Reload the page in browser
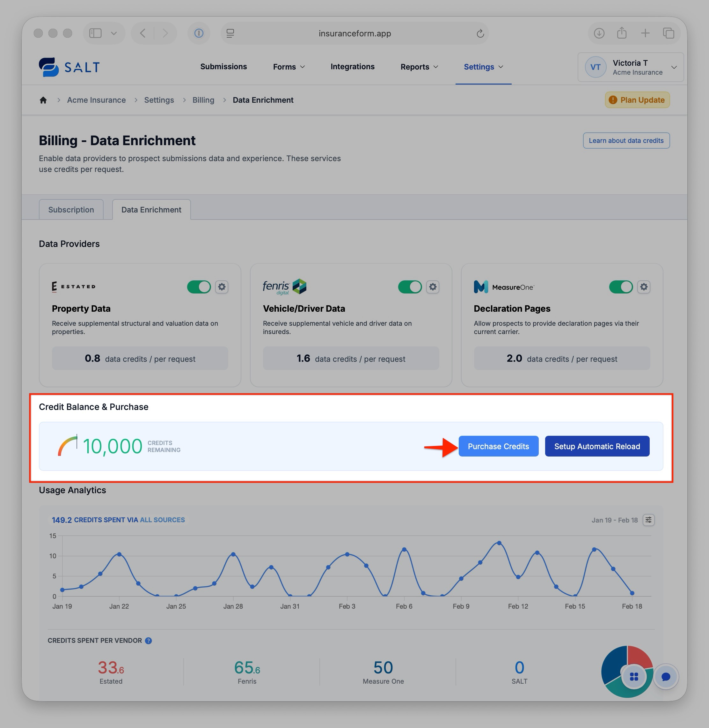Screen dimensions: 709x728 click(480, 33)
